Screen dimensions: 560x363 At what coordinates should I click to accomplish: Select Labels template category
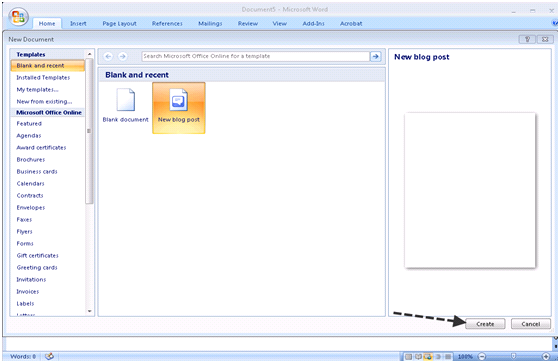coord(25,304)
